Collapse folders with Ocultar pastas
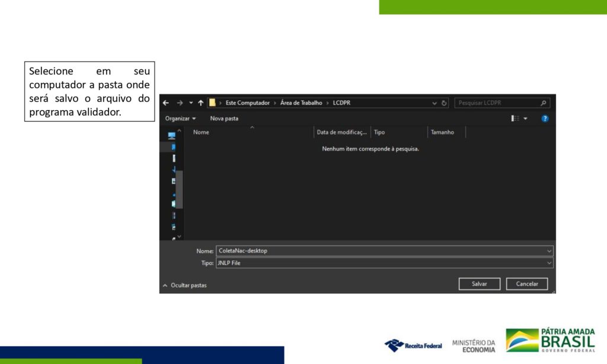 [185, 285]
